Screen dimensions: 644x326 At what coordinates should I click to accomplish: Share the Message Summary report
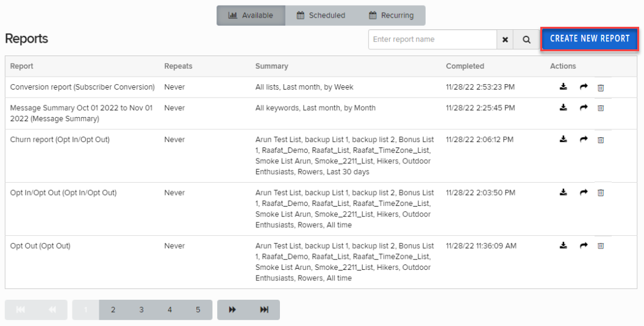[x=584, y=108]
